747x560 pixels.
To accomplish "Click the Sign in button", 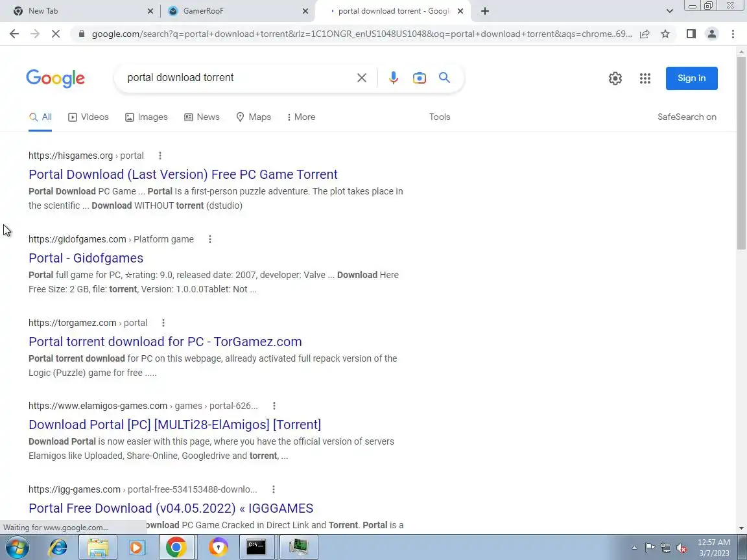I will [691, 78].
